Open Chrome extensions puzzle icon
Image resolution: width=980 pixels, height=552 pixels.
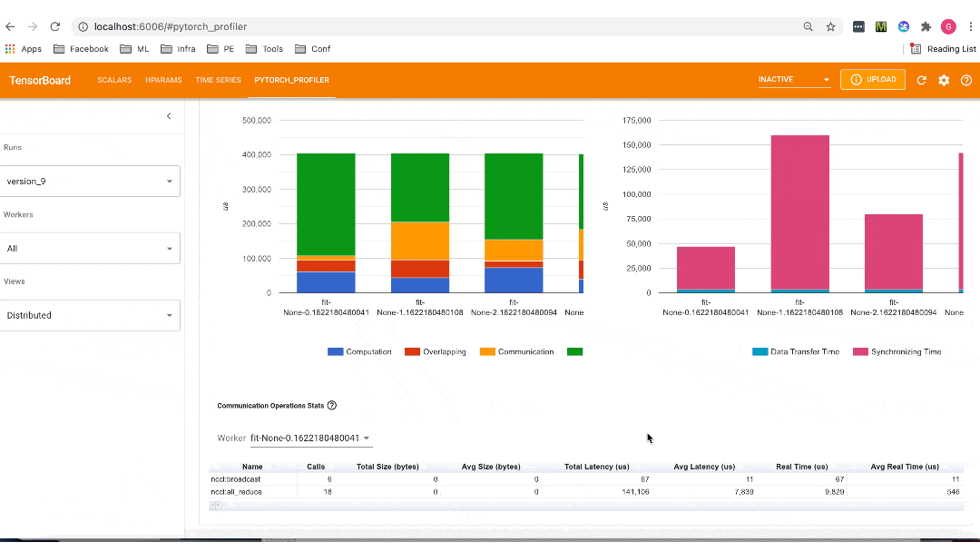tap(926, 27)
